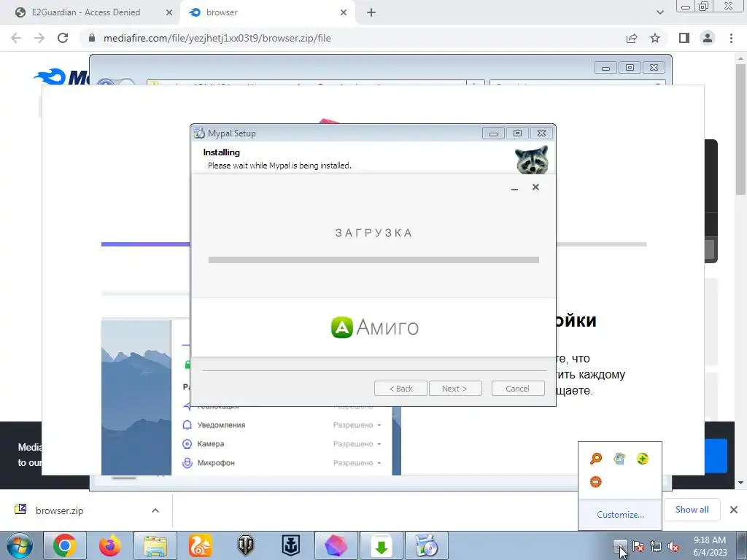Click the ЗАГРУЗКА progress bar

point(373,260)
